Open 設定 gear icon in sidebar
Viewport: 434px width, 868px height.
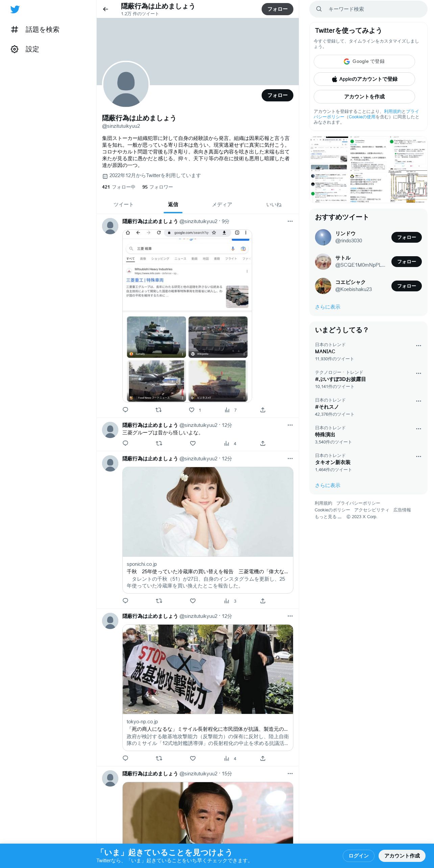[x=15, y=49]
